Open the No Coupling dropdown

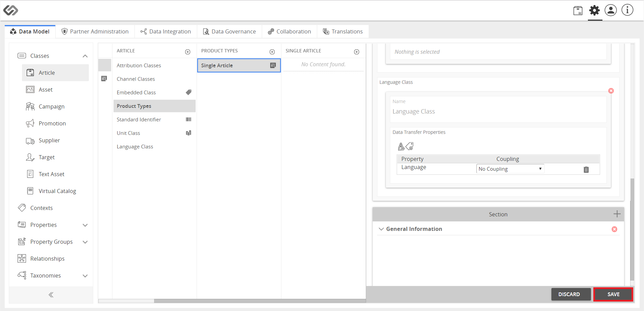click(x=510, y=169)
